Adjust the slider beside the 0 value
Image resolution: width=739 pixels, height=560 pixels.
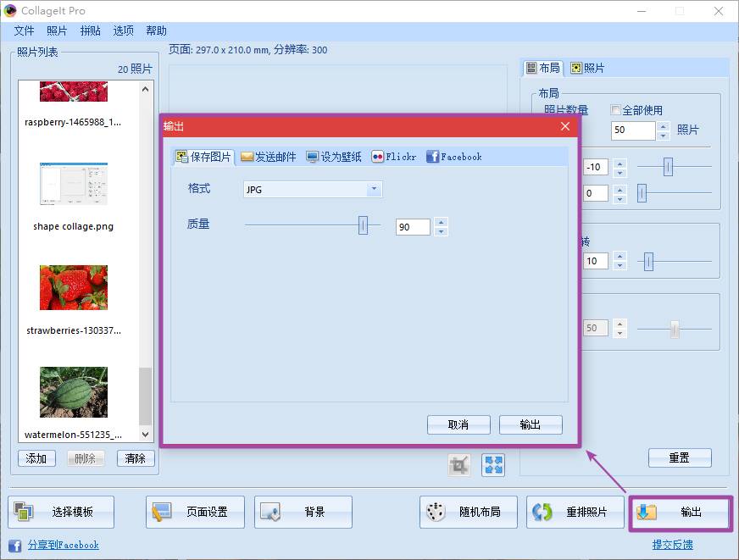click(642, 193)
